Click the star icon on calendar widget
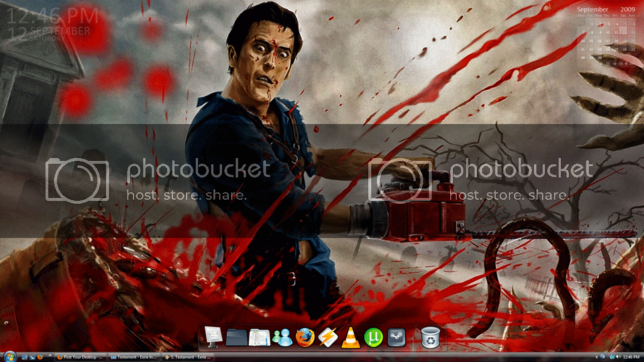 tap(615, 64)
